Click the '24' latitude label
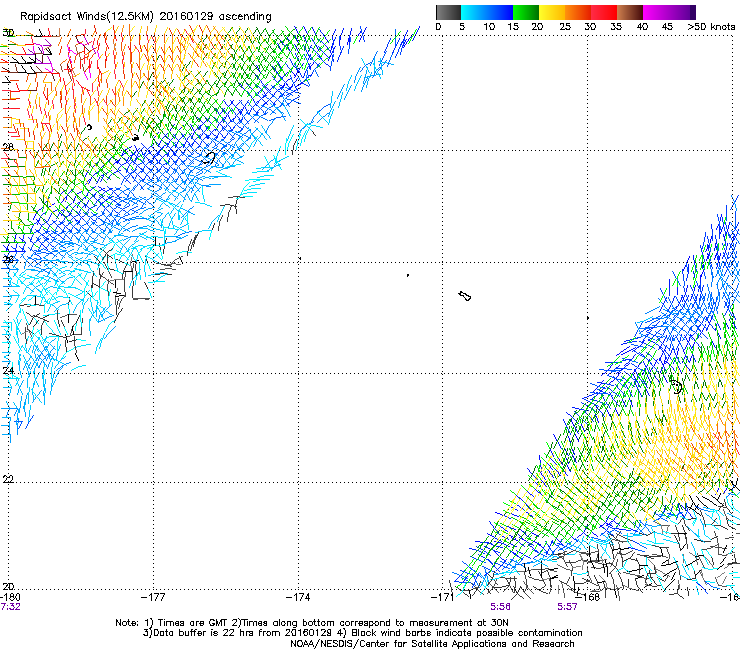 pyautogui.click(x=8, y=370)
